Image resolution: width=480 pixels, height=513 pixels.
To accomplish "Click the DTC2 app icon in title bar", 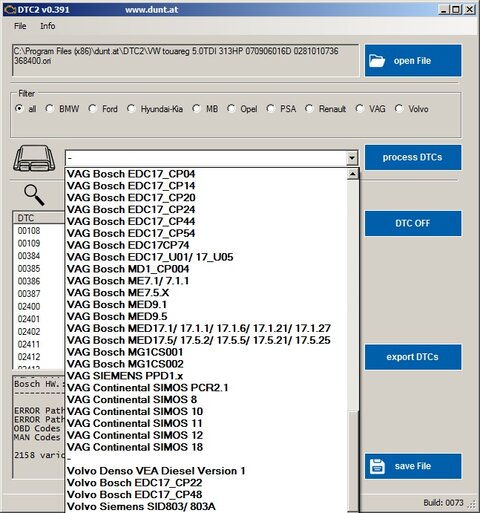I will pos(10,10).
